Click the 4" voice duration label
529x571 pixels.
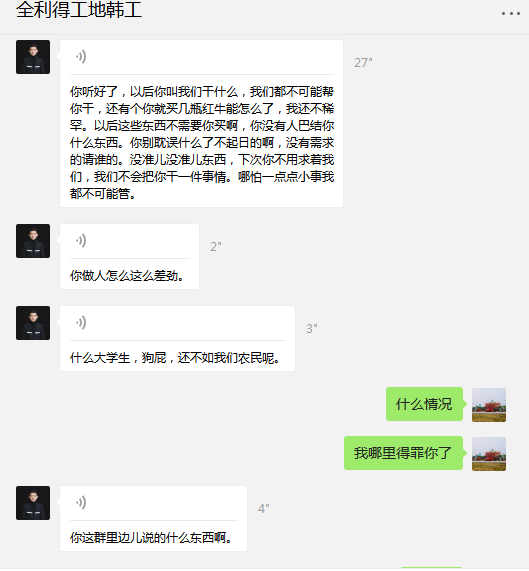point(264,508)
